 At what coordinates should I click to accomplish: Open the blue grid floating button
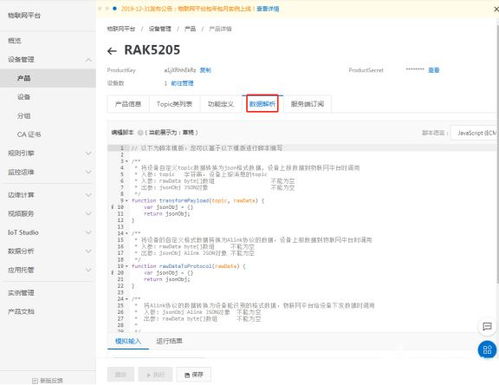487,350
